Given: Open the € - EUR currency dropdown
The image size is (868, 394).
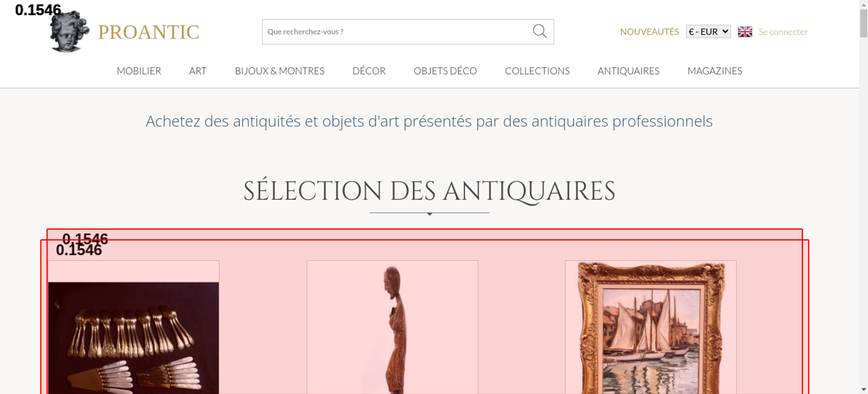Looking at the screenshot, I should coord(708,32).
